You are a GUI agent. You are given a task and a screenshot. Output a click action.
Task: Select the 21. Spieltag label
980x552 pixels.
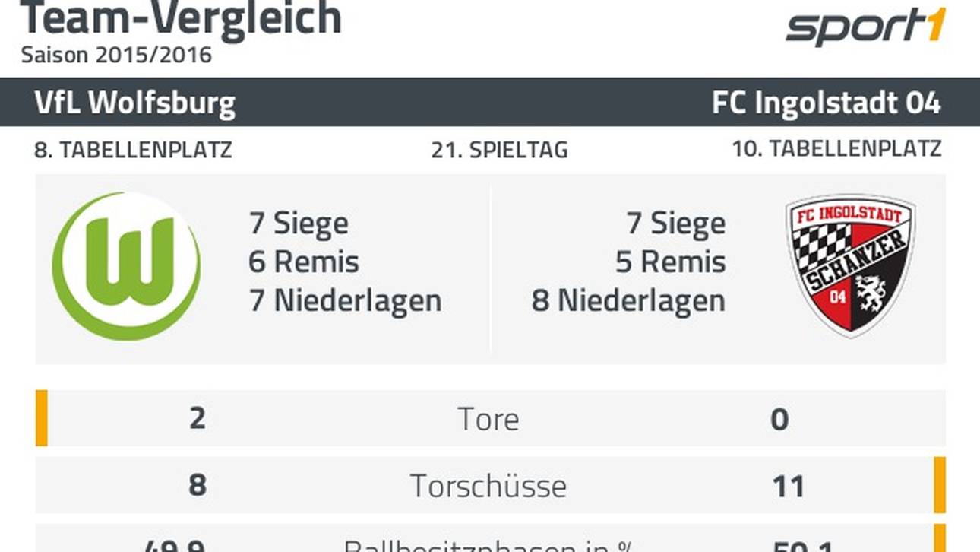[x=499, y=150]
